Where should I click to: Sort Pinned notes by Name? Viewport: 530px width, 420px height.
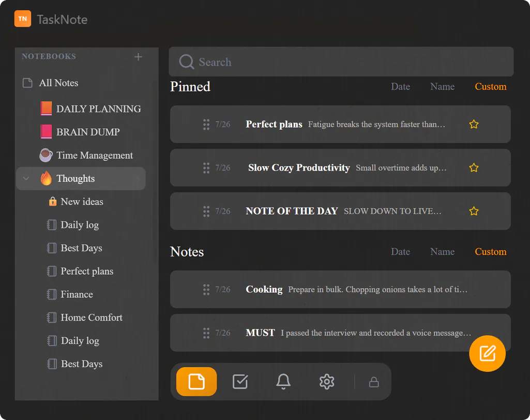(x=442, y=86)
